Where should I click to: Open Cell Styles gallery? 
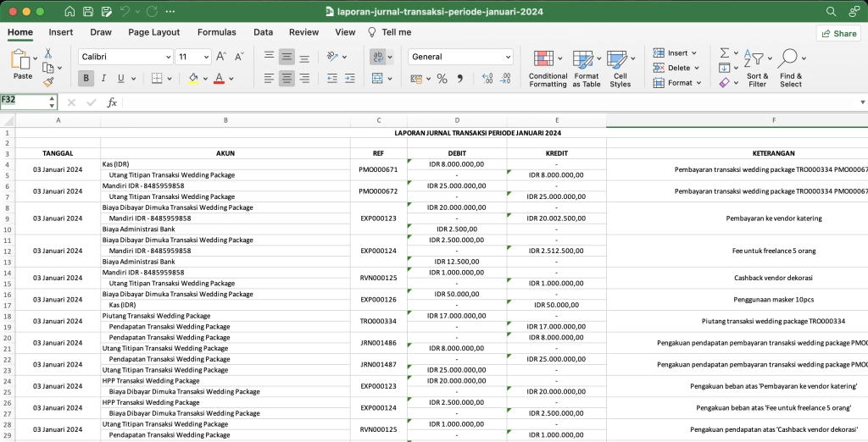pyautogui.click(x=620, y=69)
